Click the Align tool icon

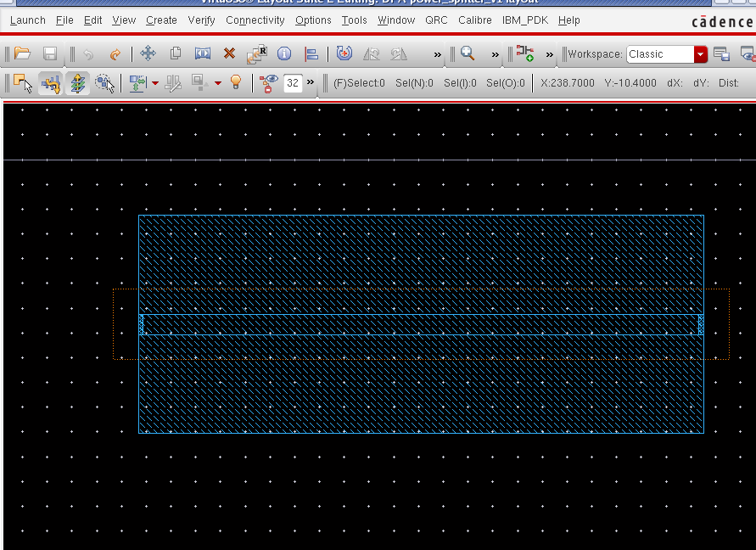pyautogui.click(x=311, y=54)
